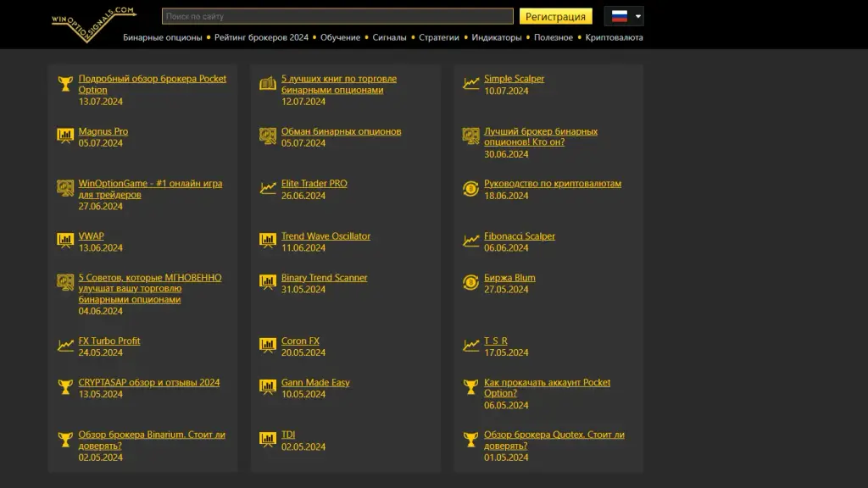The height and width of the screenshot is (488, 868).
Task: Open the Обучение menu item
Action: [341, 37]
